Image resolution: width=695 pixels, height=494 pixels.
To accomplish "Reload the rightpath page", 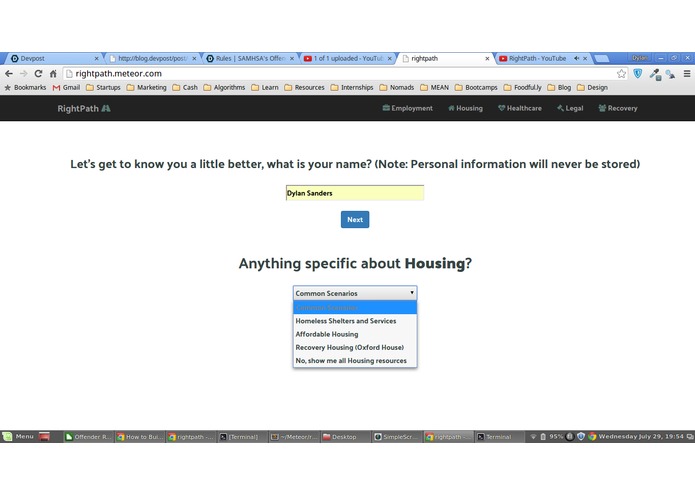I will (x=39, y=74).
